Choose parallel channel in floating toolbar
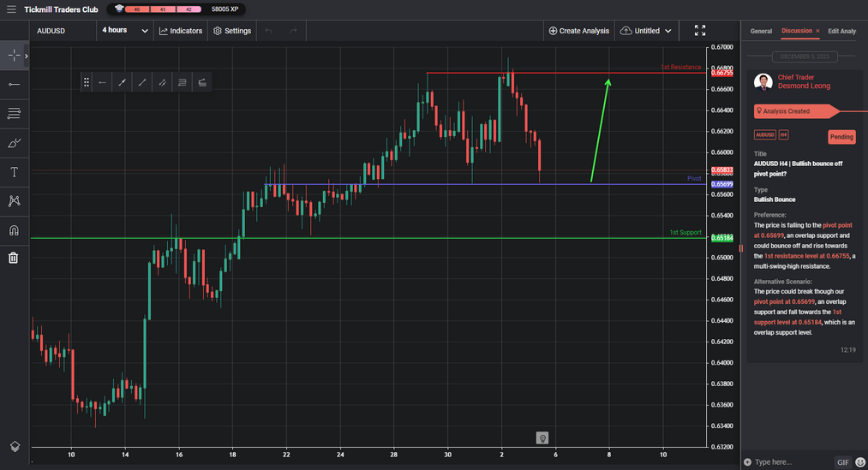 (x=162, y=82)
